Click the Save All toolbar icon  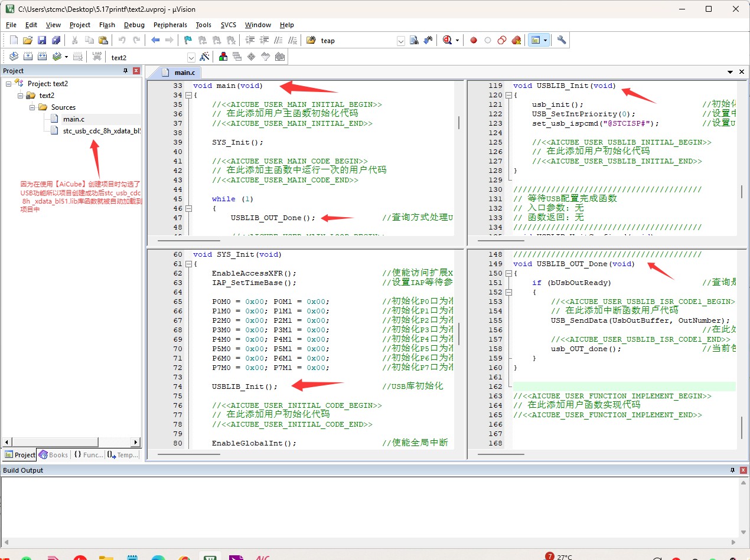coord(56,40)
